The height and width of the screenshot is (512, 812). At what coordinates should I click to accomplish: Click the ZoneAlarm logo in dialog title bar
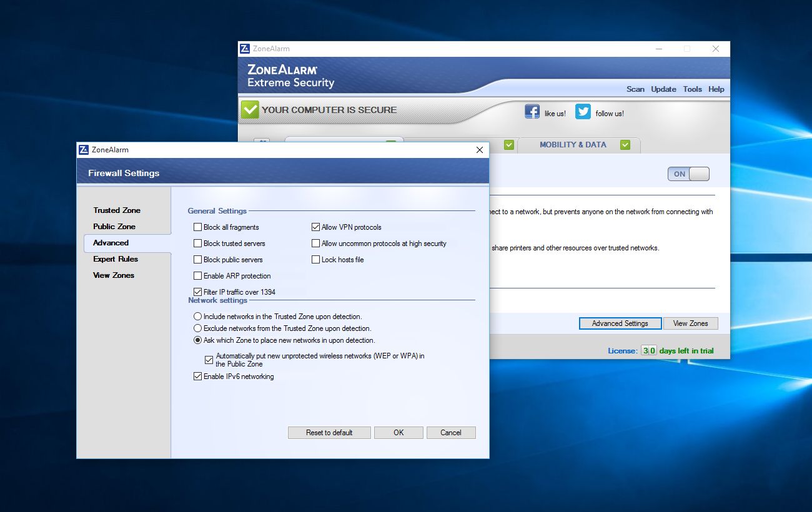(84, 150)
